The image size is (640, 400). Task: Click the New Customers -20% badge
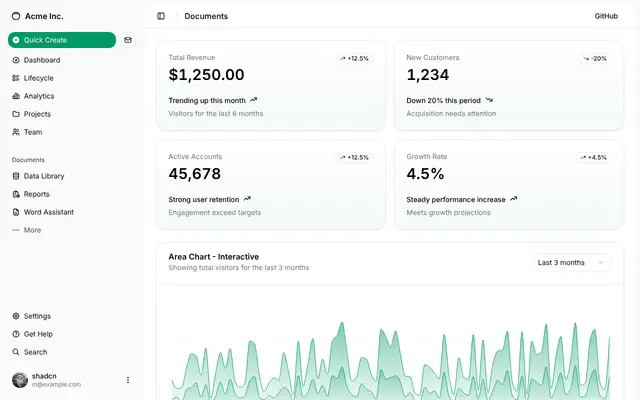(595, 58)
